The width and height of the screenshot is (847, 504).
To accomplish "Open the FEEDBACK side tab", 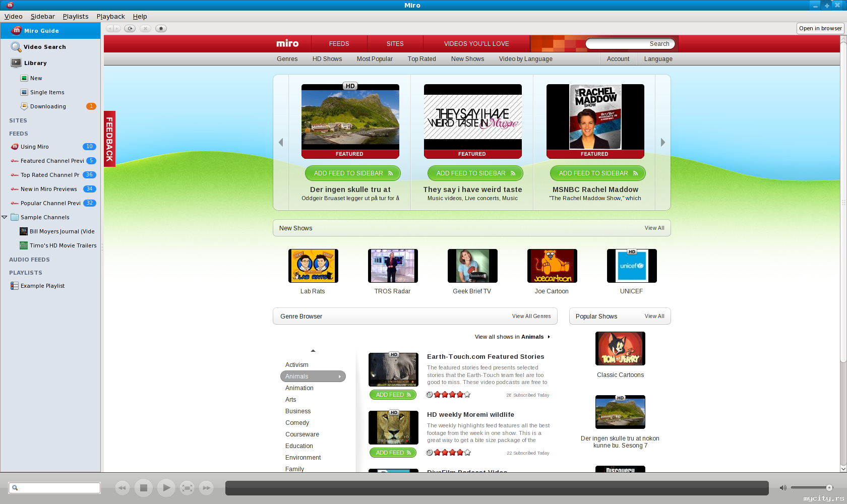I will click(x=109, y=139).
